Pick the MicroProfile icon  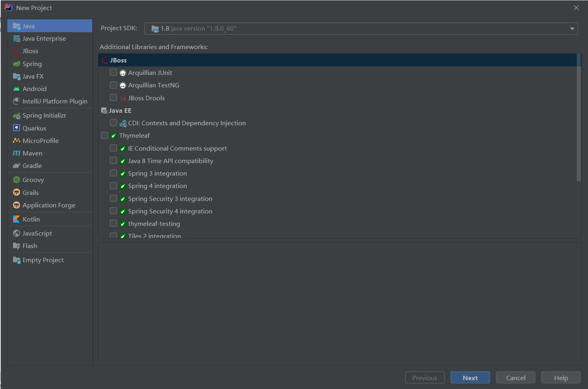pos(17,141)
